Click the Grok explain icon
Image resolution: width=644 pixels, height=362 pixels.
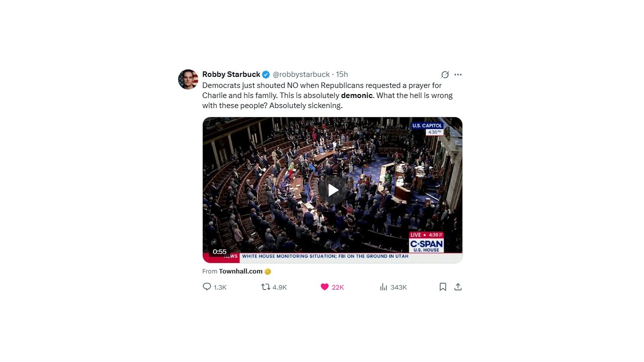[x=445, y=74]
